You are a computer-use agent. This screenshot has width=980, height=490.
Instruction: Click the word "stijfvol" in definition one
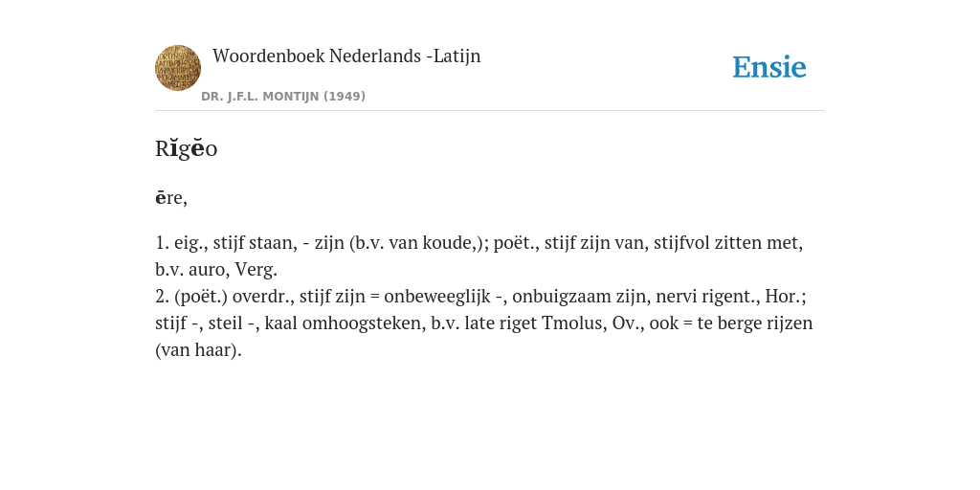(x=681, y=242)
